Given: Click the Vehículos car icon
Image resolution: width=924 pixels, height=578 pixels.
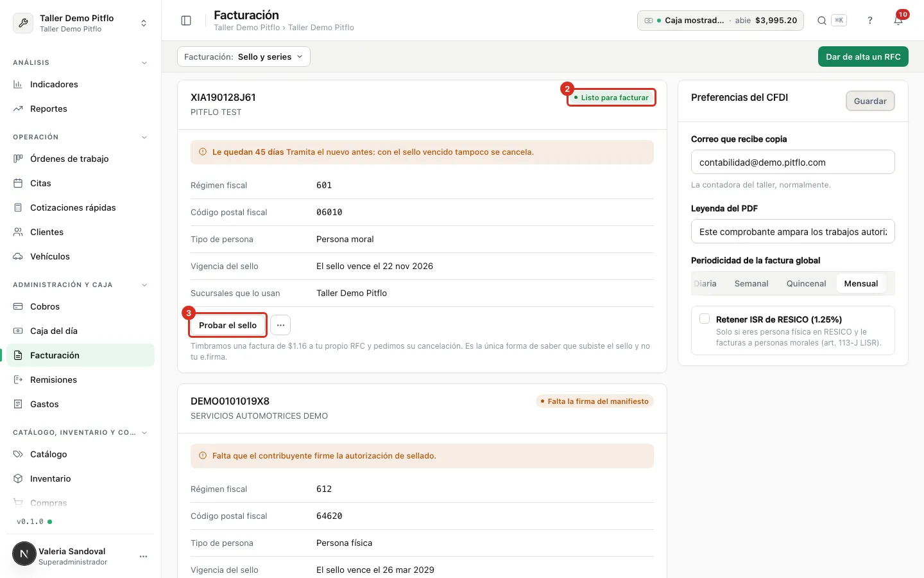Looking at the screenshot, I should click(x=18, y=256).
